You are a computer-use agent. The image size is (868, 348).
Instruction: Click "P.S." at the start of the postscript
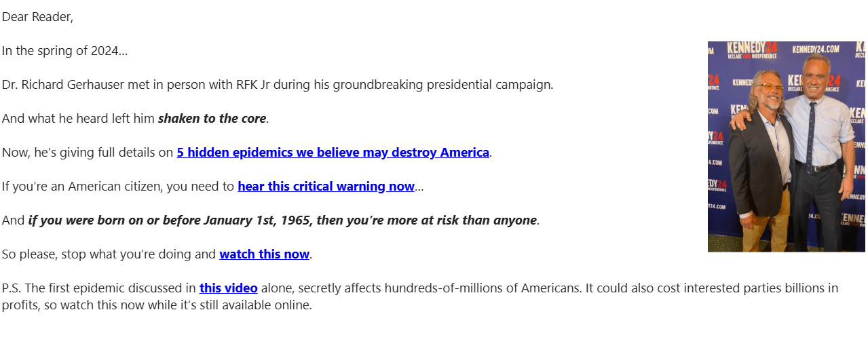tap(11, 288)
